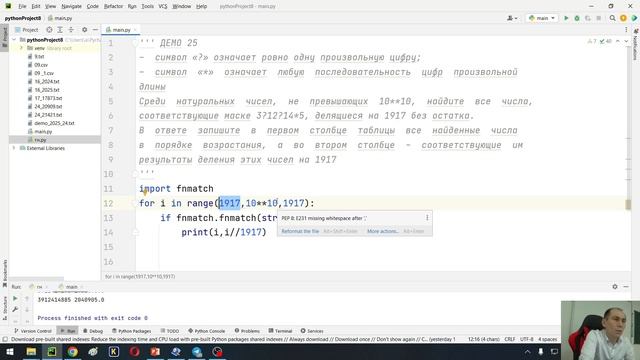Open the Refactor menu
Image resolution: width=640 pixels, height=360 pixels.
point(113,6)
